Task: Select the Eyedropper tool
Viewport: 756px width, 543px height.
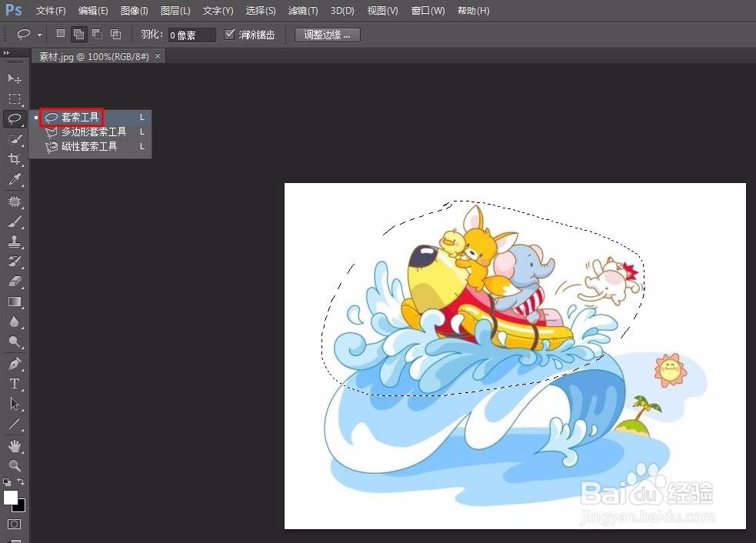Action: click(x=15, y=179)
